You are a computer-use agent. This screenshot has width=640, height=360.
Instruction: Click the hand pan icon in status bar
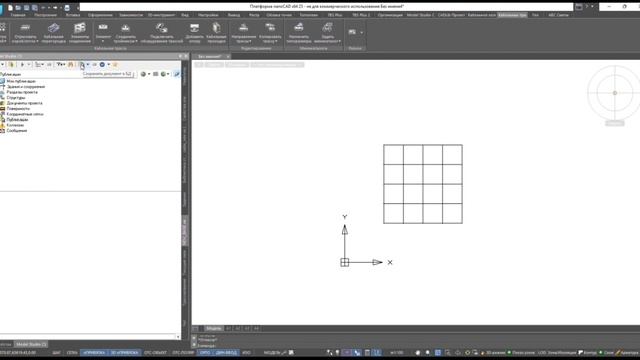pos(418,353)
